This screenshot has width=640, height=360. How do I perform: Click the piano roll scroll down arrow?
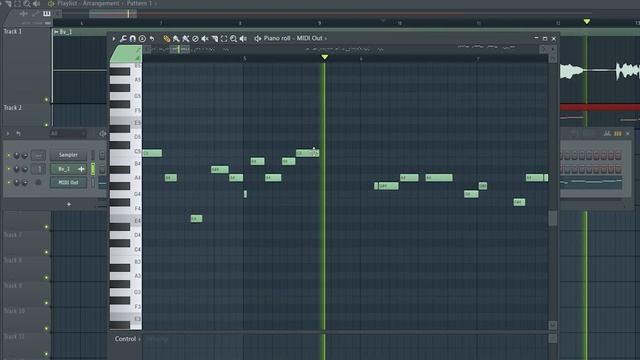[553, 325]
